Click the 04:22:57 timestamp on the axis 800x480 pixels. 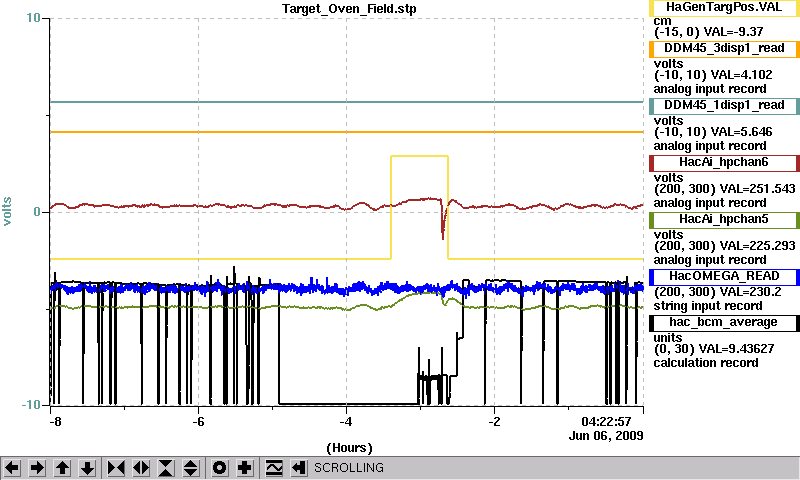606,421
